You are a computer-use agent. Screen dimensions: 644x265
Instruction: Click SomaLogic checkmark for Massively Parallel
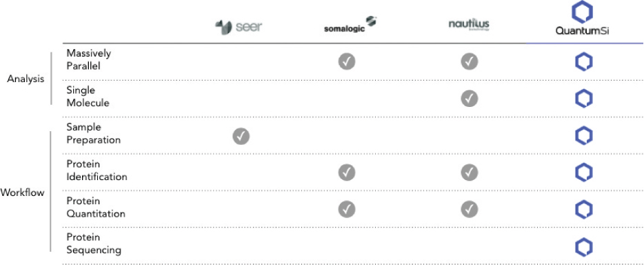pyautogui.click(x=347, y=61)
